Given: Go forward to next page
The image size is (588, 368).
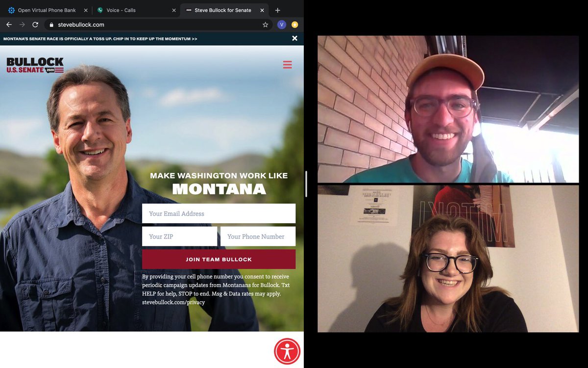Looking at the screenshot, I should [22, 25].
